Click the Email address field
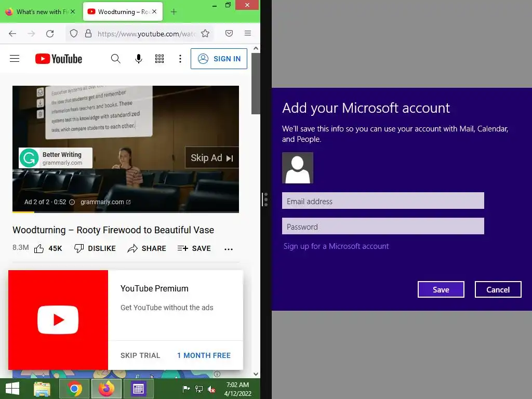The height and width of the screenshot is (399, 532). (x=383, y=201)
